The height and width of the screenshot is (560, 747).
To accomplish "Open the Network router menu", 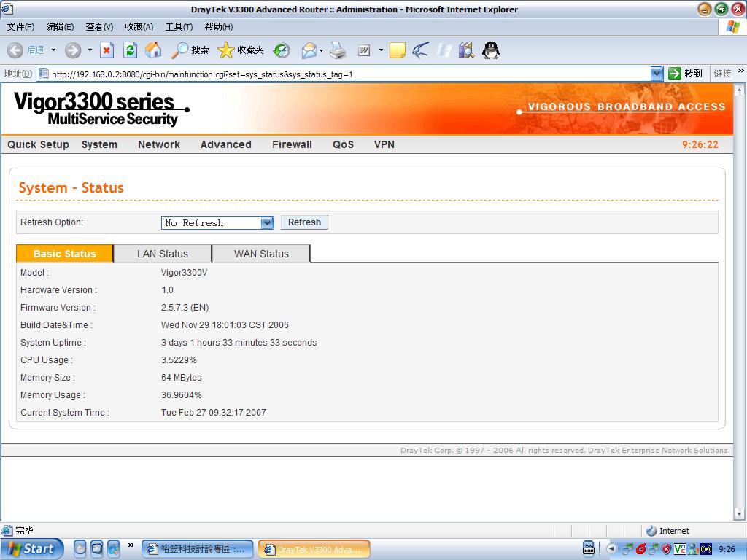I will pos(159,144).
